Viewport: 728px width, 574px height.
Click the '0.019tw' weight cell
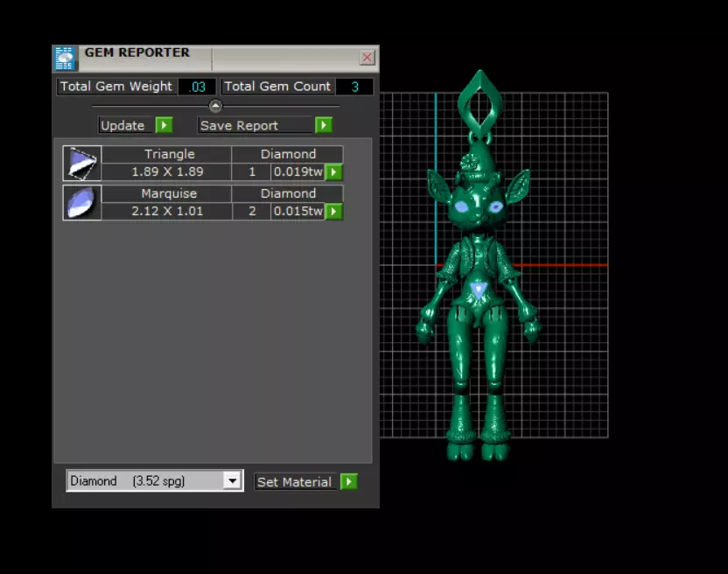(297, 171)
